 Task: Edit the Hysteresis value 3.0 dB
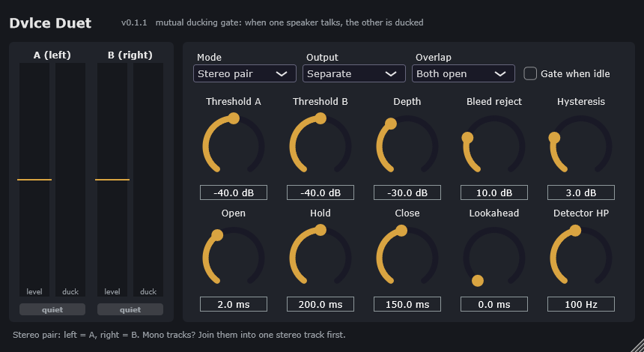click(581, 192)
